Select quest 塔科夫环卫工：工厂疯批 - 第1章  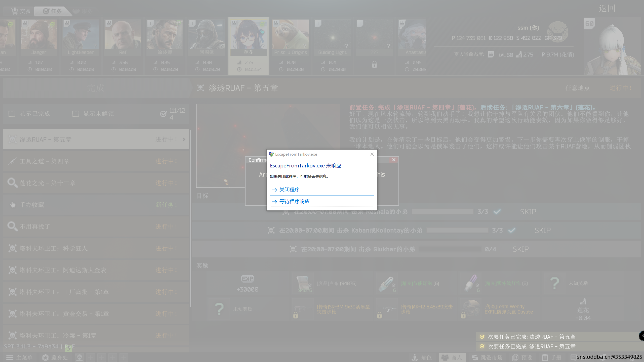pyautogui.click(x=96, y=292)
